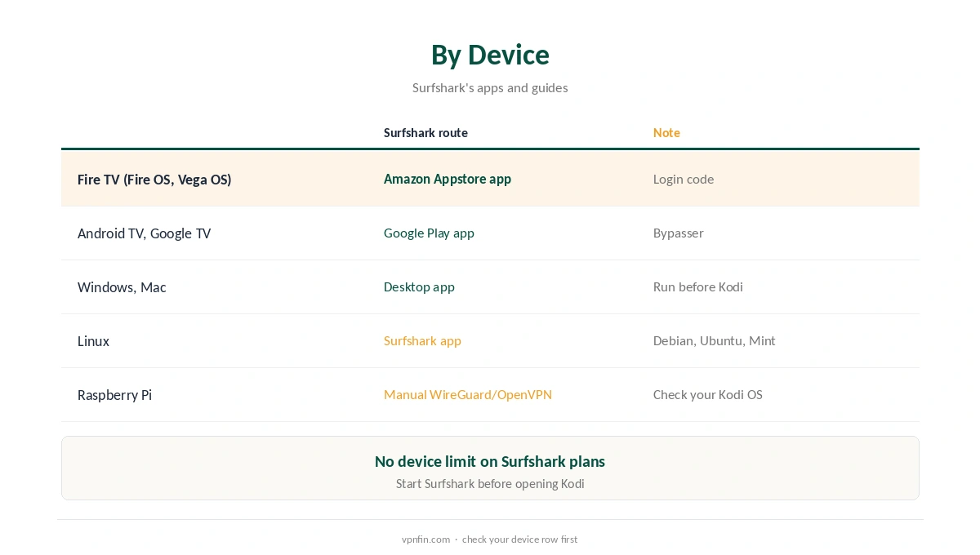
Task: Click 'No device limit on Surfshark plans' banner text
Action: click(x=490, y=461)
